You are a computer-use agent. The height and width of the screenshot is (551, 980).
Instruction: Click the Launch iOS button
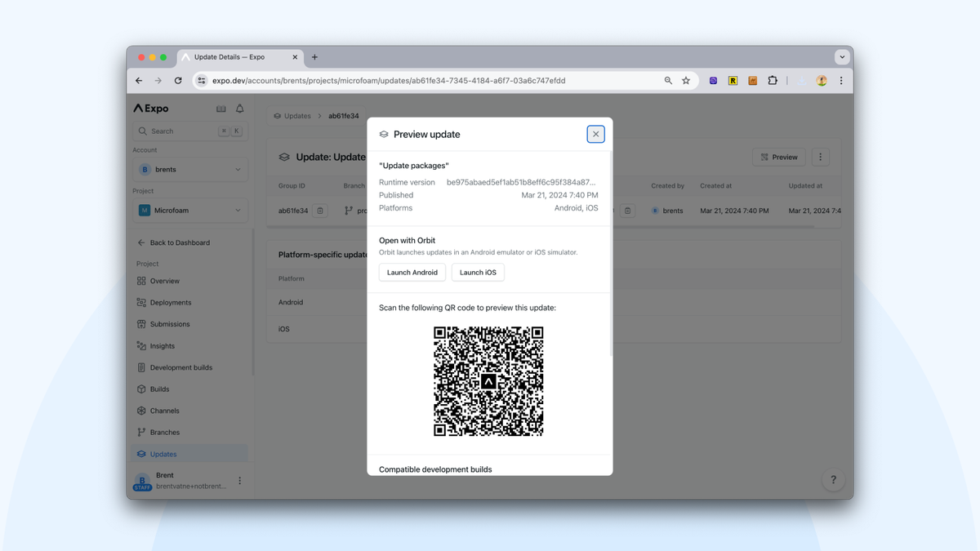477,272
